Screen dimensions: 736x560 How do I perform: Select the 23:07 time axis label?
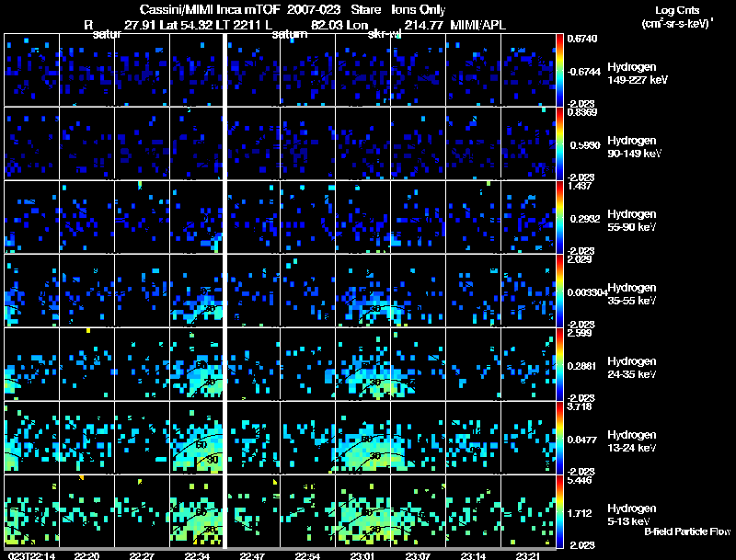pyautogui.click(x=418, y=555)
